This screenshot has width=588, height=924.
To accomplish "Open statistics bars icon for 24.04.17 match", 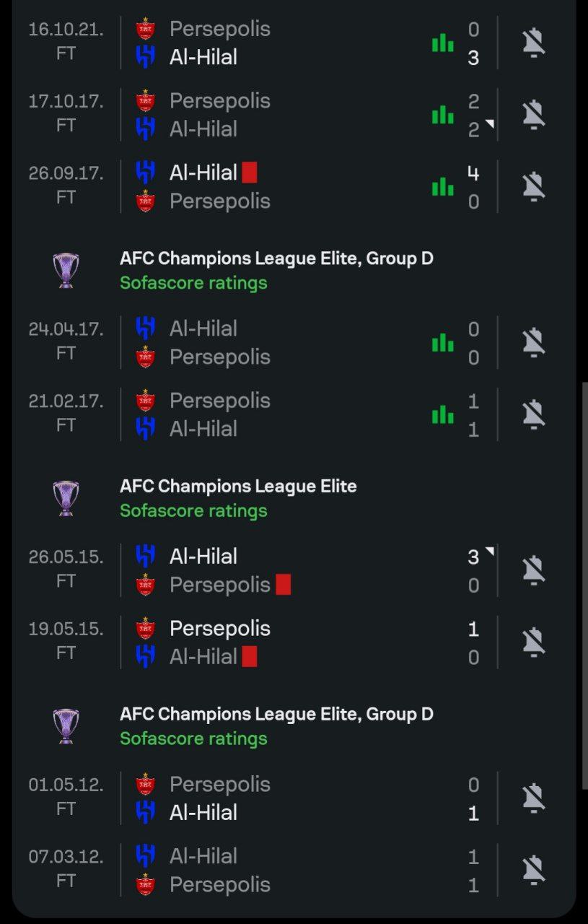I will [442, 343].
